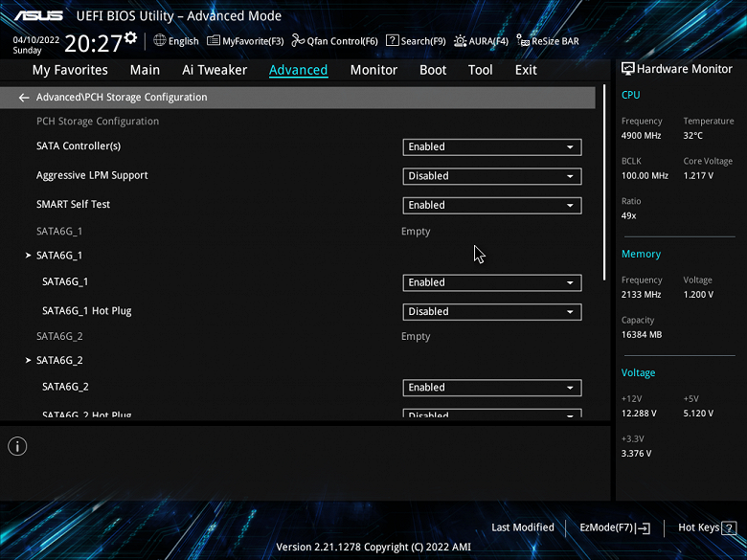The width and height of the screenshot is (747, 560).
Task: Click the vertical scrollbar of settings list
Action: tap(604, 183)
